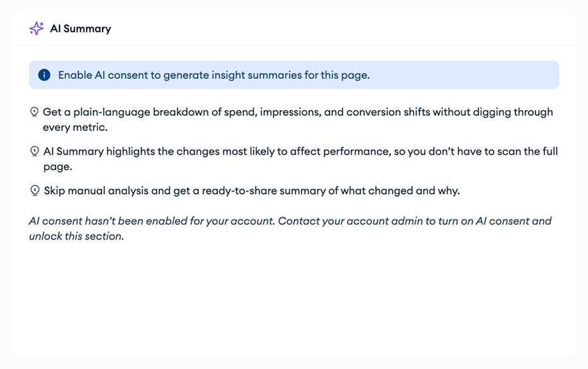Select the plain-language breakdown bullet text
This screenshot has height=369, width=588.
pos(298,119)
